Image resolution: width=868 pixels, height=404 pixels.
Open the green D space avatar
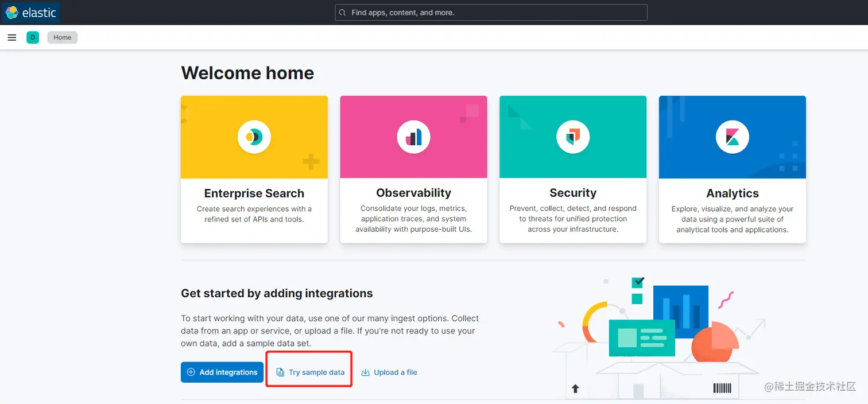(33, 37)
